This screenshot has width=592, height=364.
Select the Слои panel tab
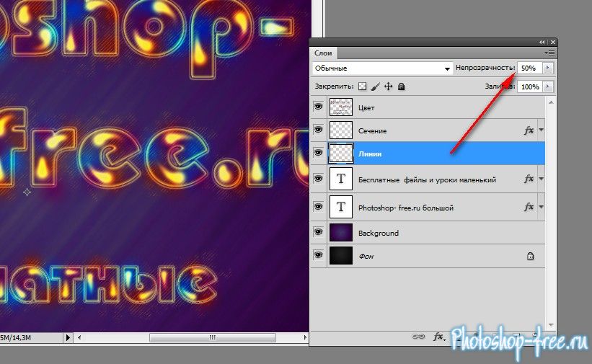322,53
